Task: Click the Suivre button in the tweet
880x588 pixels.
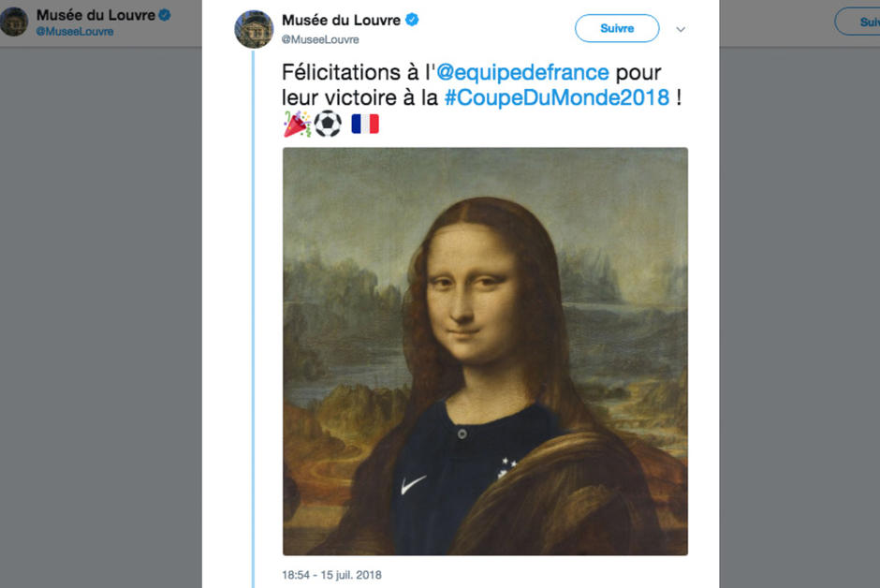Action: pyautogui.click(x=616, y=28)
